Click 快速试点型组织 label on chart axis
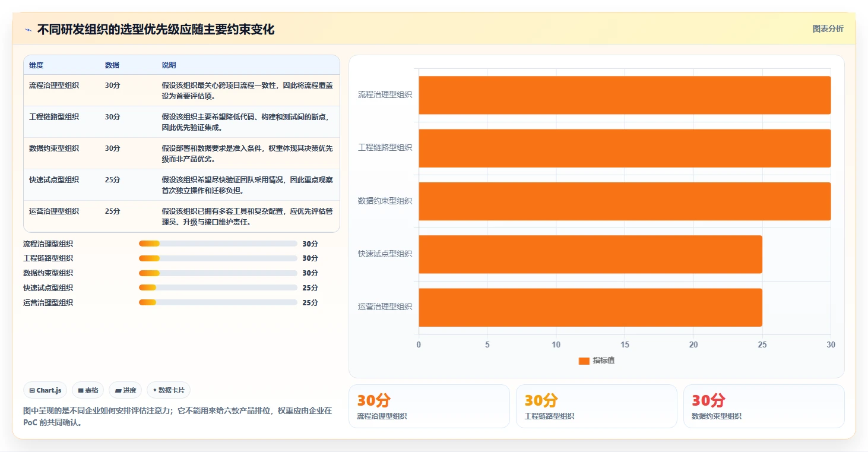The image size is (868, 452). coord(385,254)
